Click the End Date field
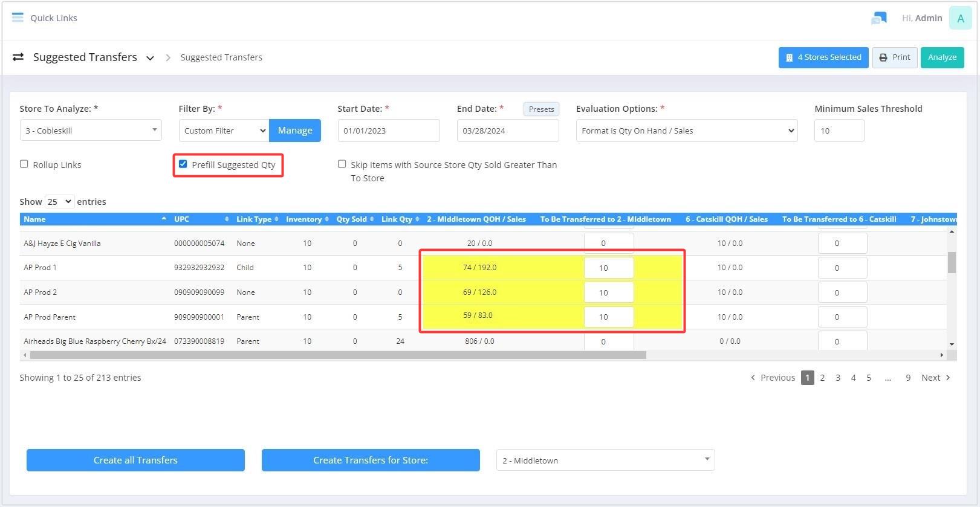 coord(508,131)
